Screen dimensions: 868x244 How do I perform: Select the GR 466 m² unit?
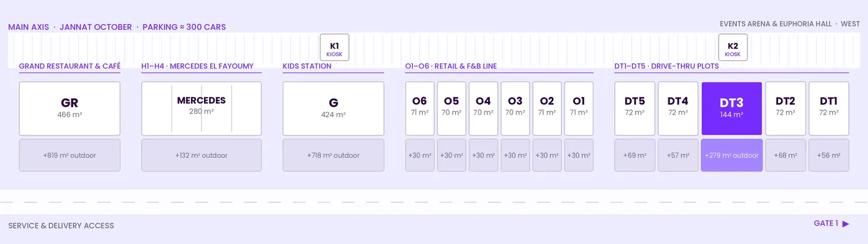click(x=69, y=109)
